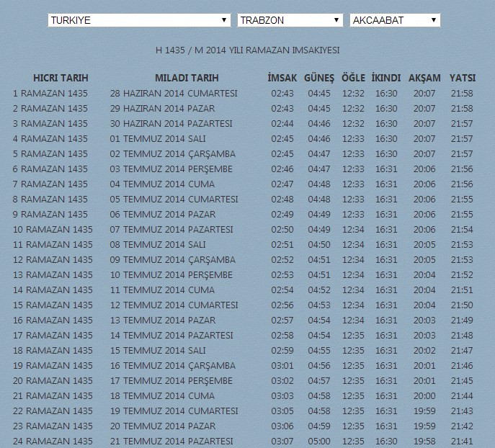The height and width of the screenshot is (448, 495).
Task: Select the 1 RAMAZAN 1435 row date
Action: [x=50, y=94]
